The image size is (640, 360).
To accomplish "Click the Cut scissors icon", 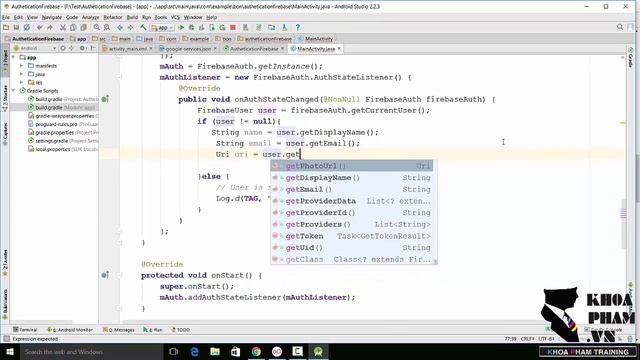I will [x=63, y=27].
